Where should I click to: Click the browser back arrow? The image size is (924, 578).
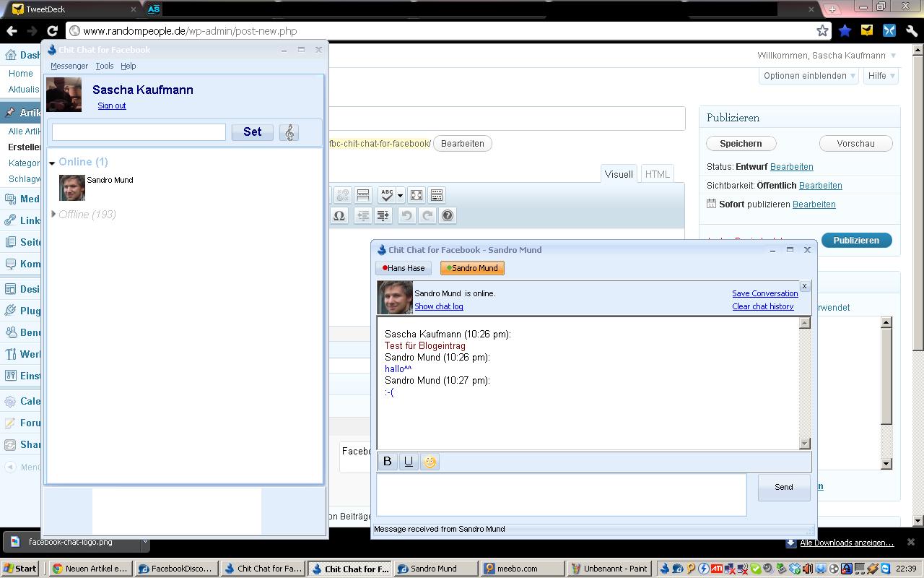(x=12, y=31)
